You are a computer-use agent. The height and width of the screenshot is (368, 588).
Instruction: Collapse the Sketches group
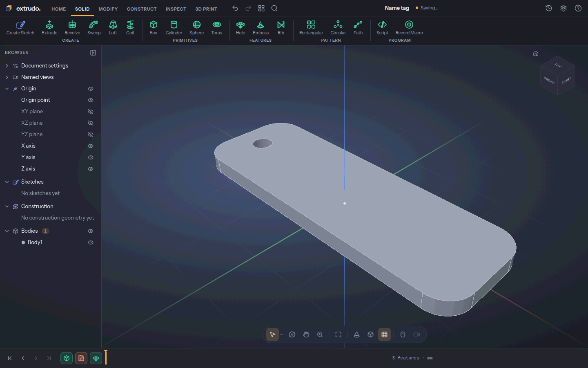coord(7,182)
